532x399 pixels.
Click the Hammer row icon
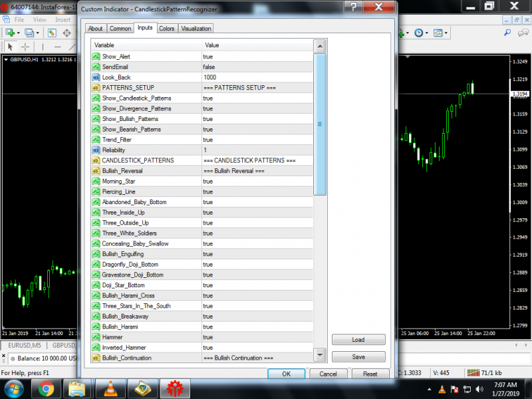coord(96,337)
